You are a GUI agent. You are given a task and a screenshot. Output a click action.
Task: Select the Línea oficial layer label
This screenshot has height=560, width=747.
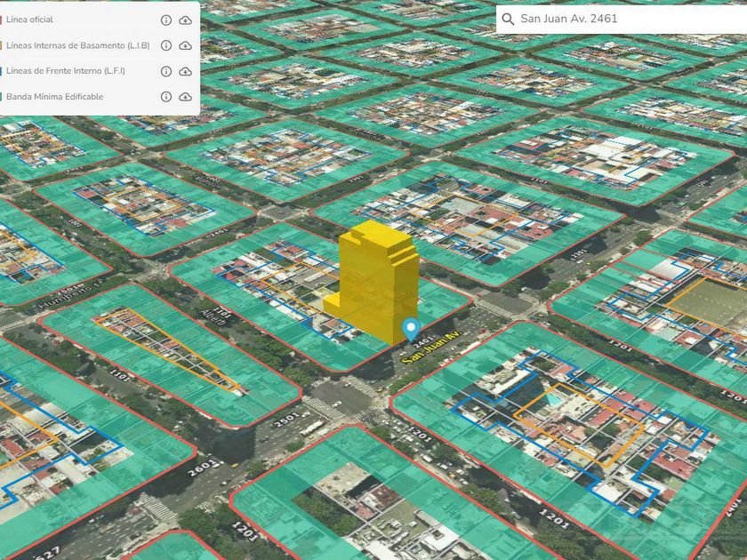tap(29, 20)
